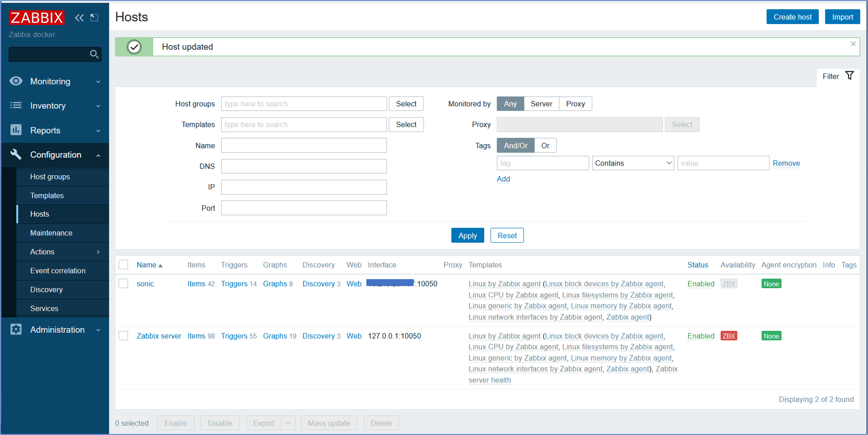Collapse the Configuration menu chevron
Image resolution: width=868 pixels, height=435 pixels.
click(98, 155)
